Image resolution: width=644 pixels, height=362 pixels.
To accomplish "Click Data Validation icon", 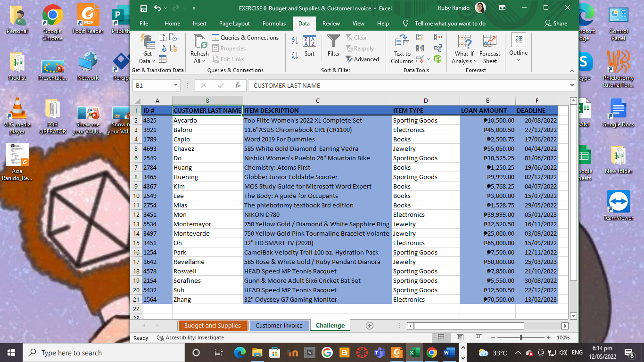I will [x=420, y=59].
